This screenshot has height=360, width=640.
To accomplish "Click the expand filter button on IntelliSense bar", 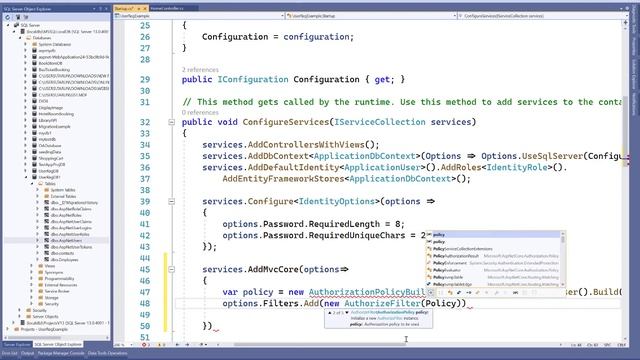I will 431,292.
